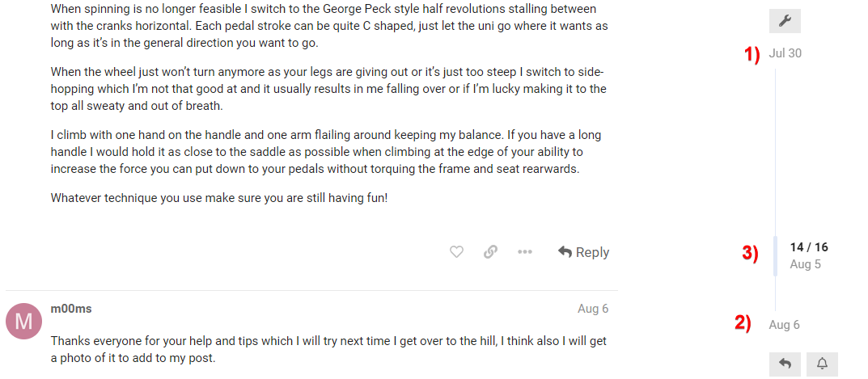Click the reply arrow icon below the timeline

click(x=785, y=364)
